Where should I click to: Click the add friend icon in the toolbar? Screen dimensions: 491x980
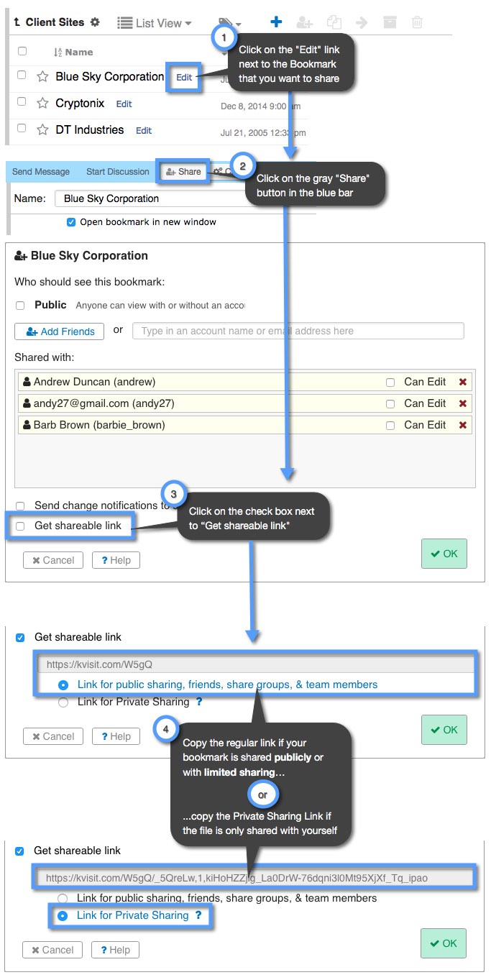tap(305, 22)
